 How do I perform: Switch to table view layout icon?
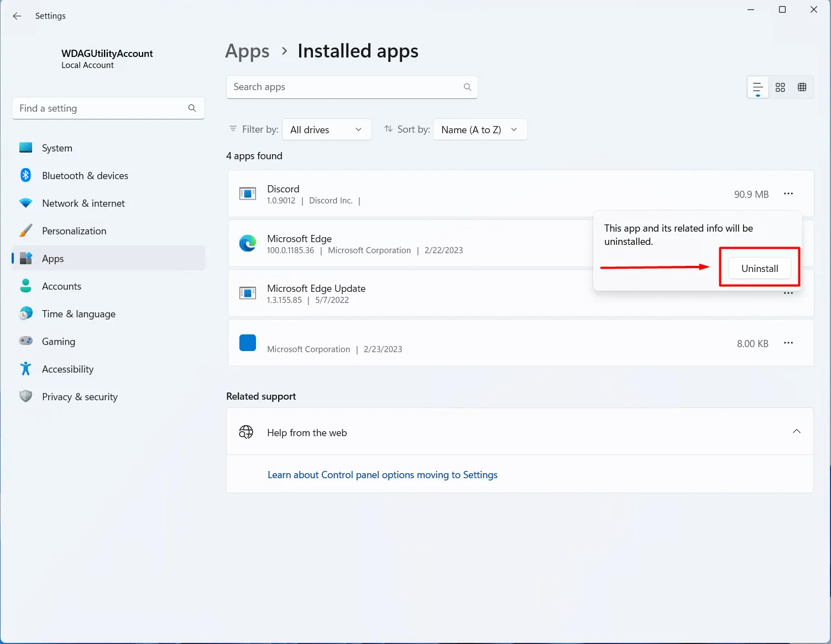click(802, 87)
